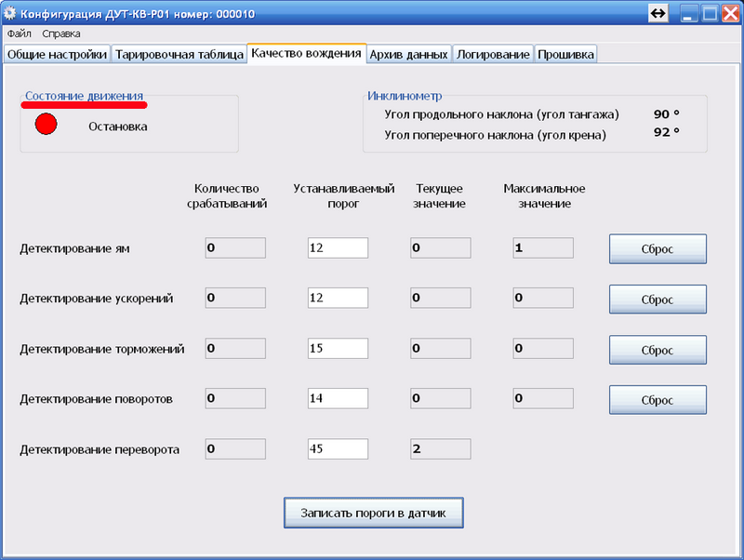Switch to Общие настройки tab
This screenshot has height=560, width=744.
57,54
